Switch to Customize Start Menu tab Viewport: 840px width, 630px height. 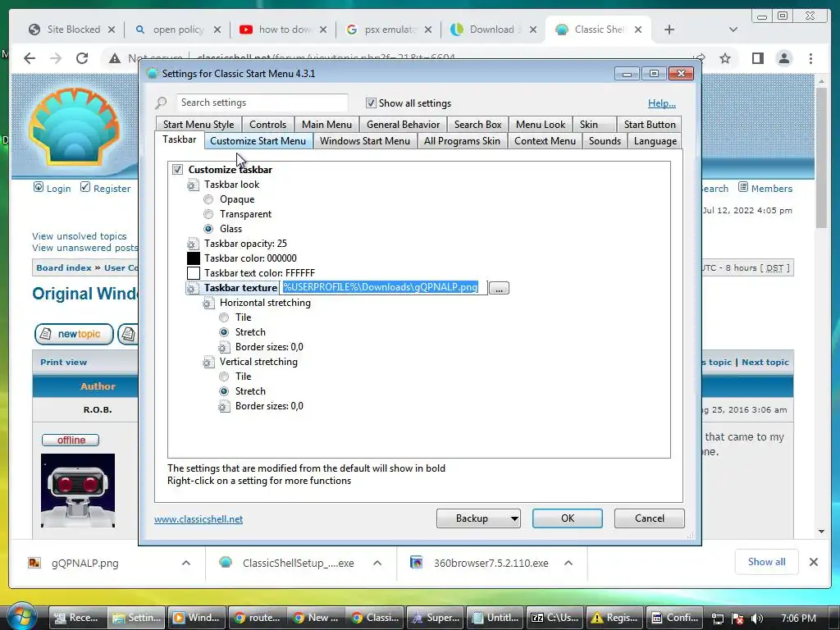click(x=258, y=141)
